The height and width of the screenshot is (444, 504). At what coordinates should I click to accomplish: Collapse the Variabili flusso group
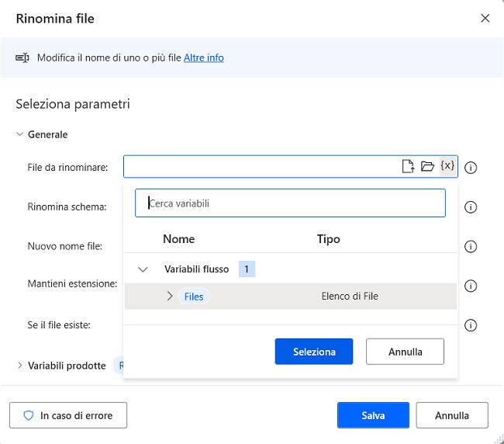[143, 269]
